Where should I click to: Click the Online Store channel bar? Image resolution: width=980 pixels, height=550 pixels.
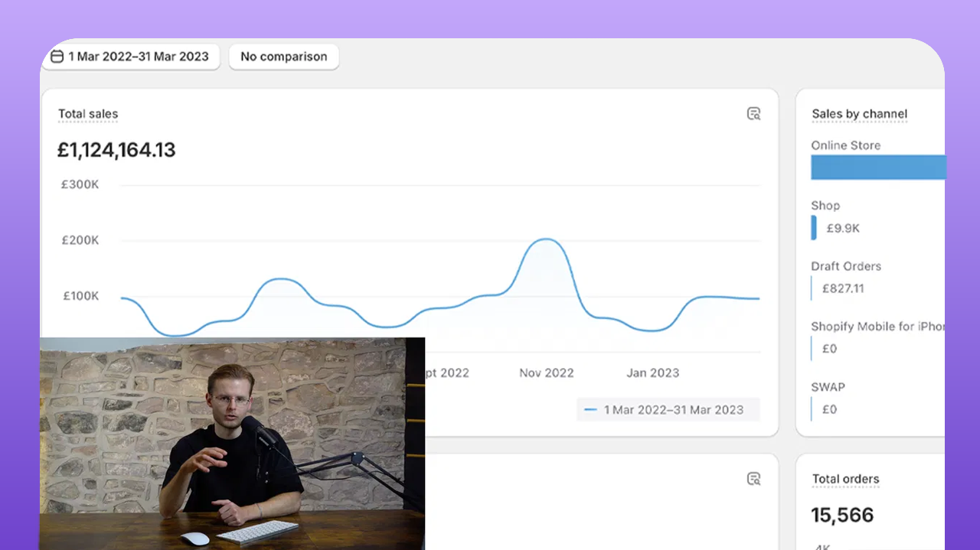878,168
